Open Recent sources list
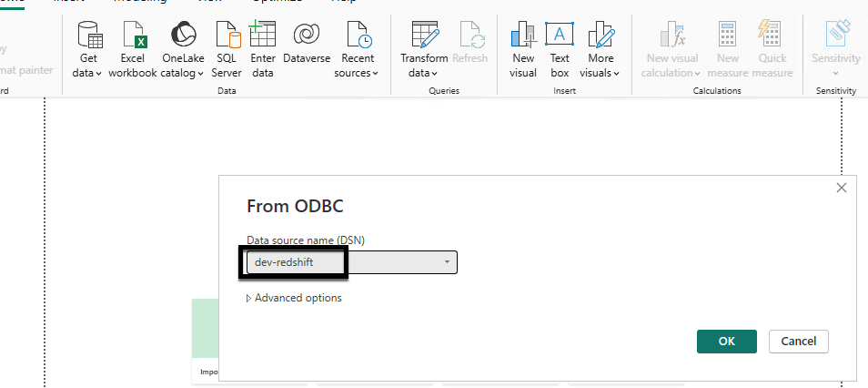This screenshot has height=388, width=868. point(357,50)
